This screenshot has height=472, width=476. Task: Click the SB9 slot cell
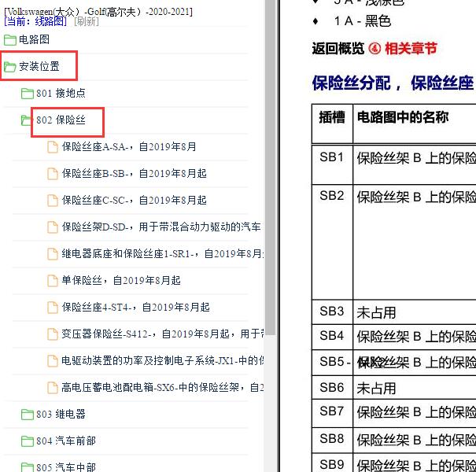pos(332,464)
